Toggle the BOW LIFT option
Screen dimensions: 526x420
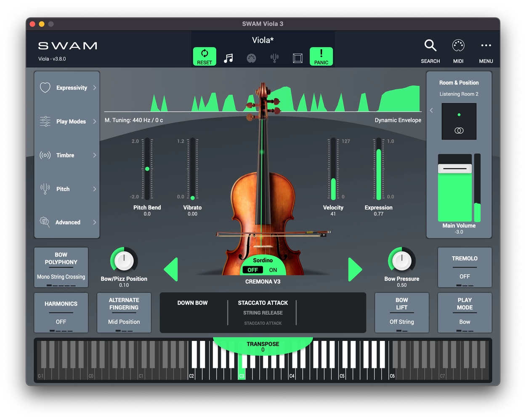coord(401,313)
